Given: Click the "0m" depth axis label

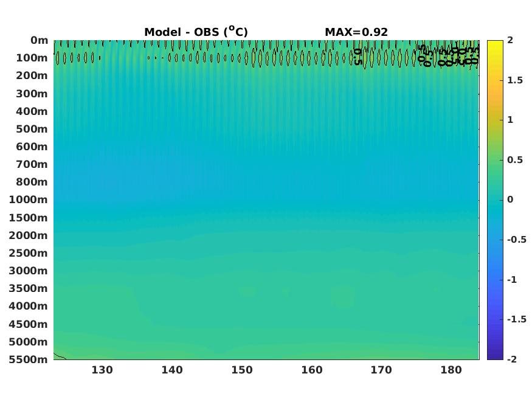Looking at the screenshot, I should 40,40.
